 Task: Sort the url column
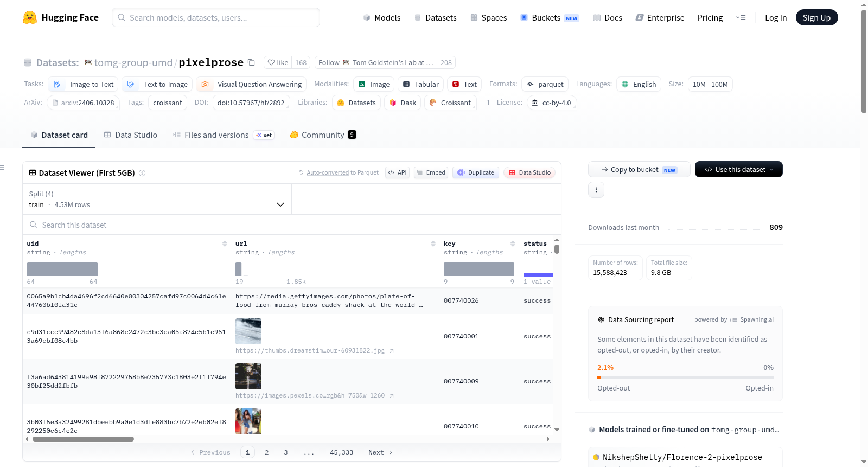[433, 244]
